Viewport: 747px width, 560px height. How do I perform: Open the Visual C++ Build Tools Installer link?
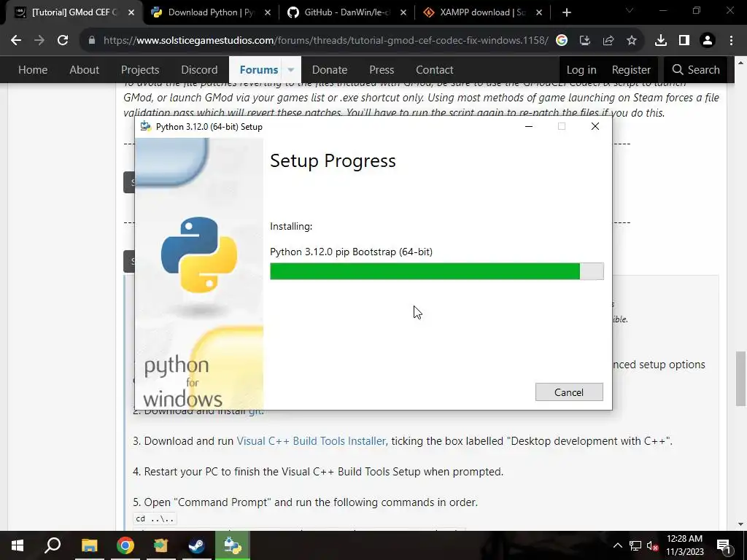[311, 441]
